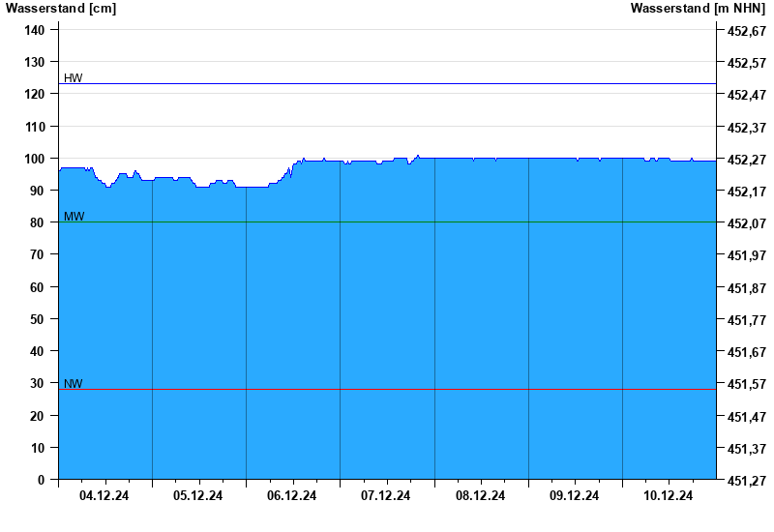Click the Wasserstand [m NHN] axis title
The height and width of the screenshot is (532, 774).
[698, 9]
